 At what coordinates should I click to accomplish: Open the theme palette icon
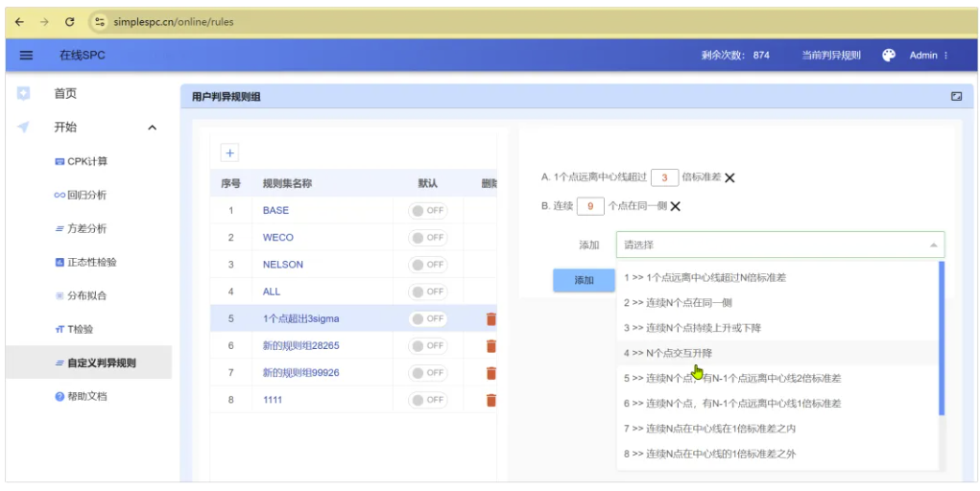(889, 55)
